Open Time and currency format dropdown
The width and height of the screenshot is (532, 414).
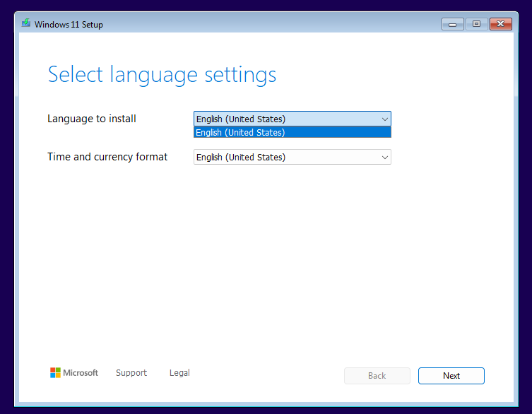[292, 157]
